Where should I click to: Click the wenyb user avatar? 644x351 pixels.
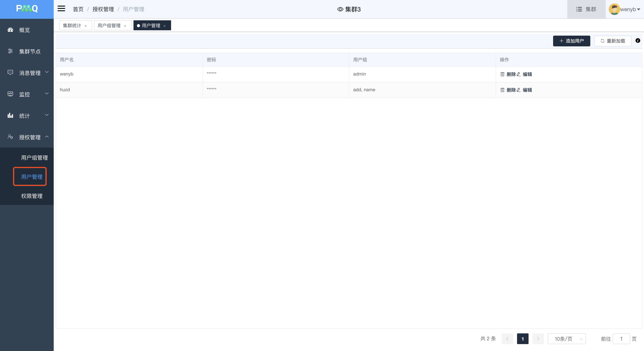[x=614, y=9]
